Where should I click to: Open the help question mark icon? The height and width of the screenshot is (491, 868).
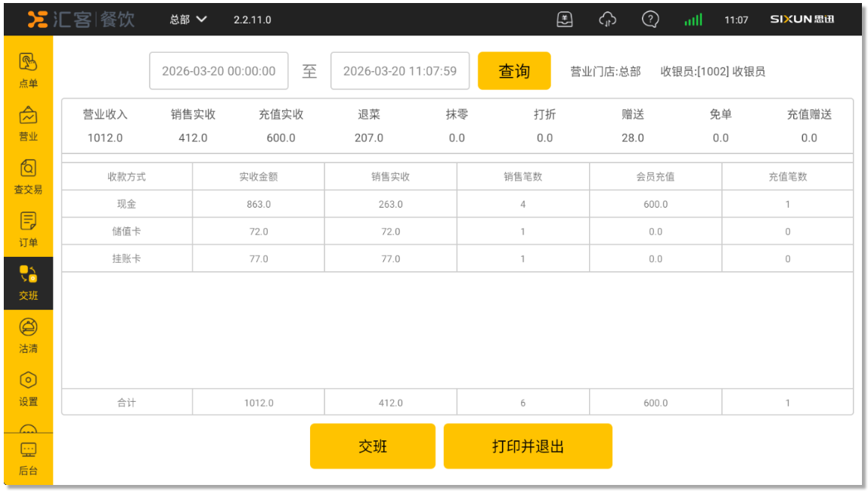(649, 20)
